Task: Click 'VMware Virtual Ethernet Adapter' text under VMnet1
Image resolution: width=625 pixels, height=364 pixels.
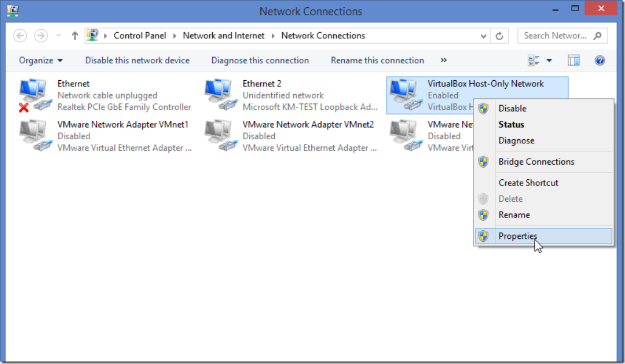Action: coord(125,148)
